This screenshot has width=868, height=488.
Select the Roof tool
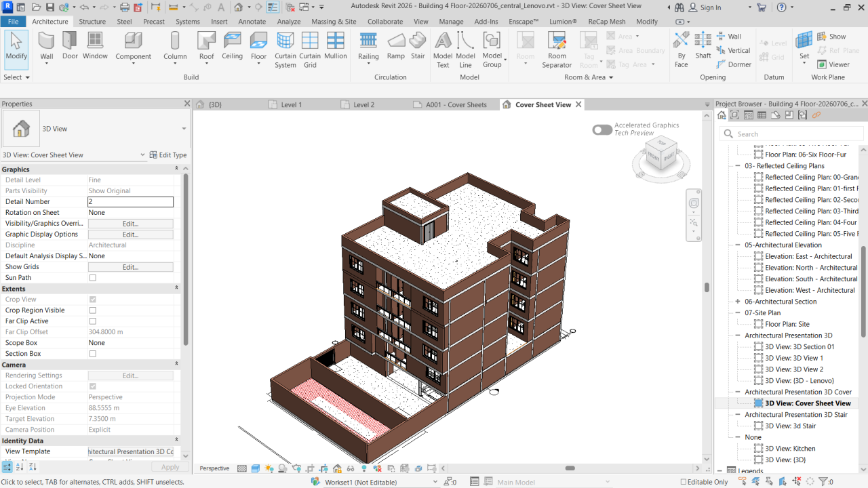pyautogui.click(x=206, y=47)
